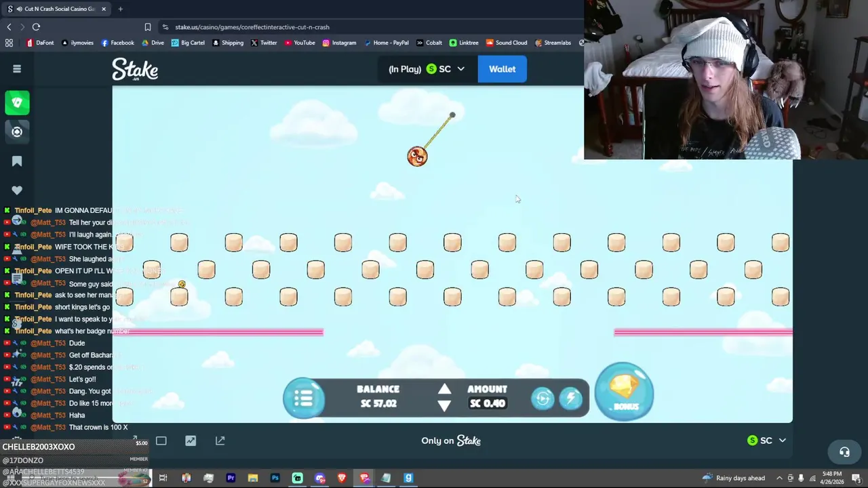Viewport: 868px width, 488px height.
Task: Open the browser apps grid icon
Action: click(x=9, y=43)
